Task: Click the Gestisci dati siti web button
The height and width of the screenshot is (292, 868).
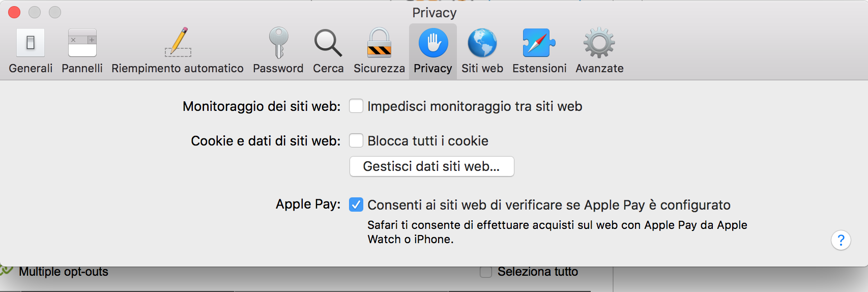Action: (x=431, y=166)
